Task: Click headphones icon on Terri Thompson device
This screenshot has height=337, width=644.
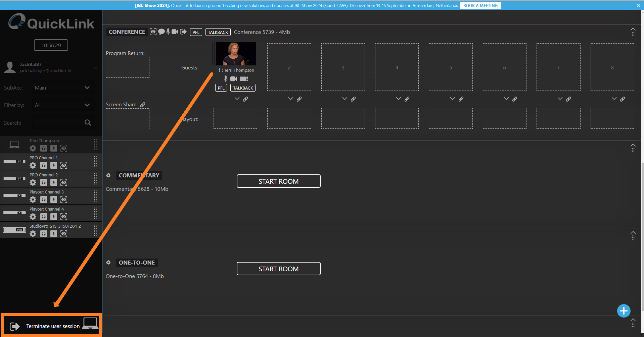Action: [x=44, y=148]
